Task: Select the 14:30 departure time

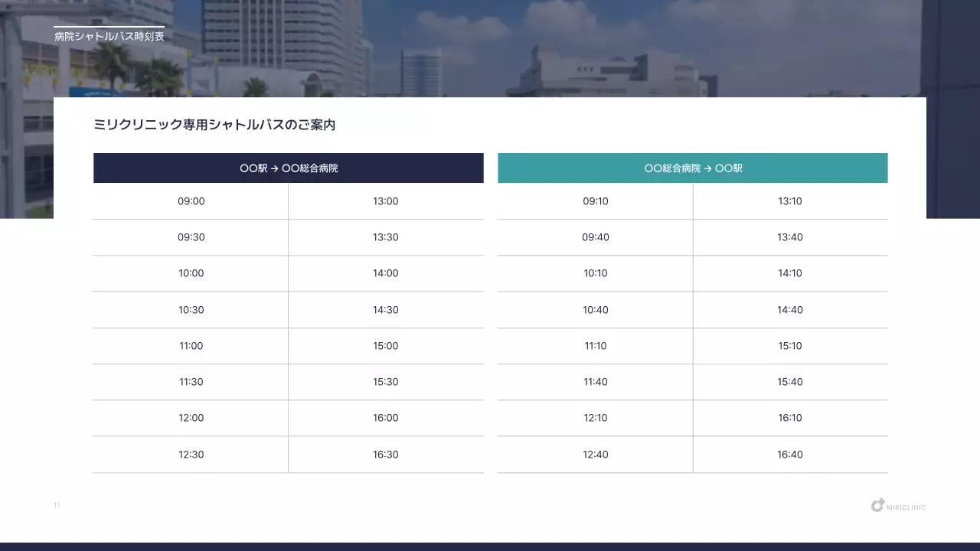Action: [386, 309]
